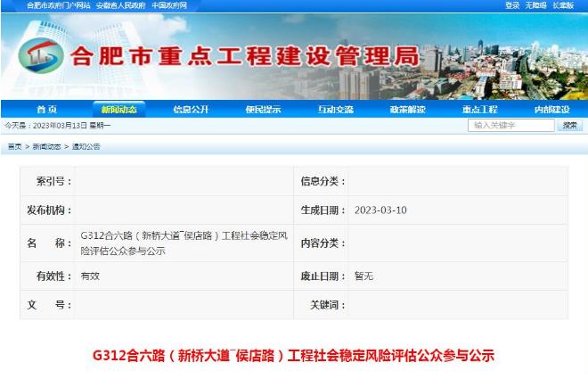Click the 索引号 label
The width and height of the screenshot is (588, 379).
pyautogui.click(x=53, y=181)
